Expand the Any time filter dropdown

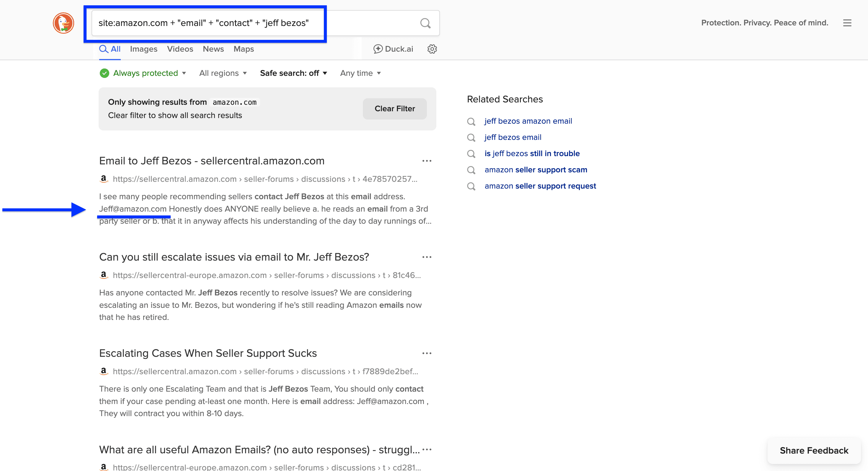[360, 73]
